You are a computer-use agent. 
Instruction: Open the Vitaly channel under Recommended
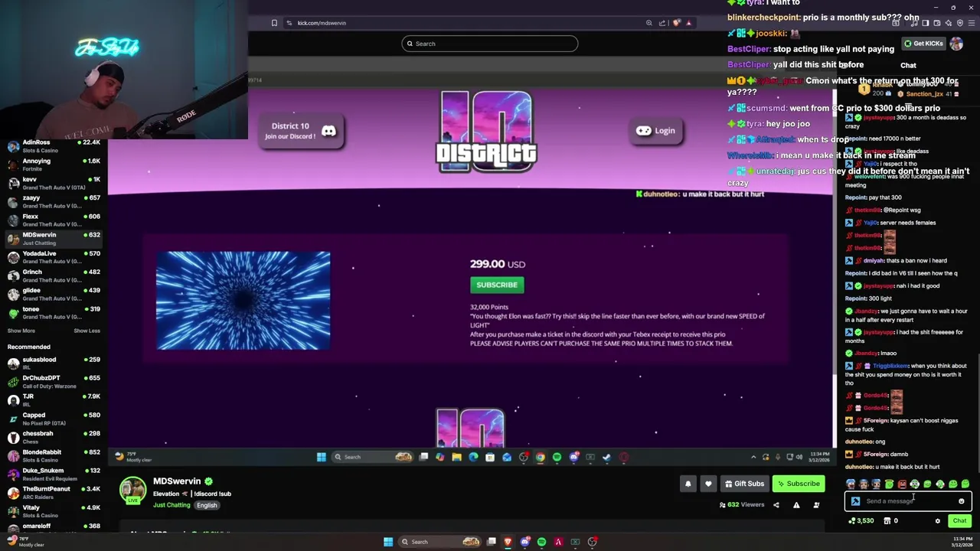(x=54, y=511)
